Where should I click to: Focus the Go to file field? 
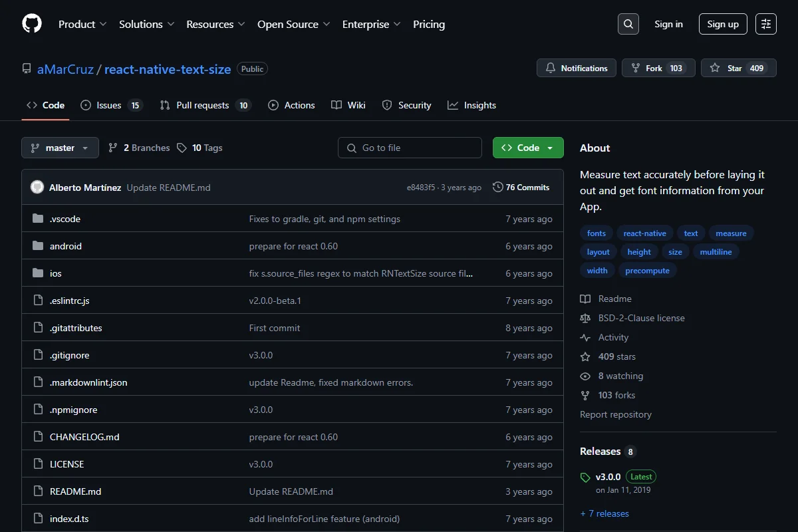coord(410,148)
